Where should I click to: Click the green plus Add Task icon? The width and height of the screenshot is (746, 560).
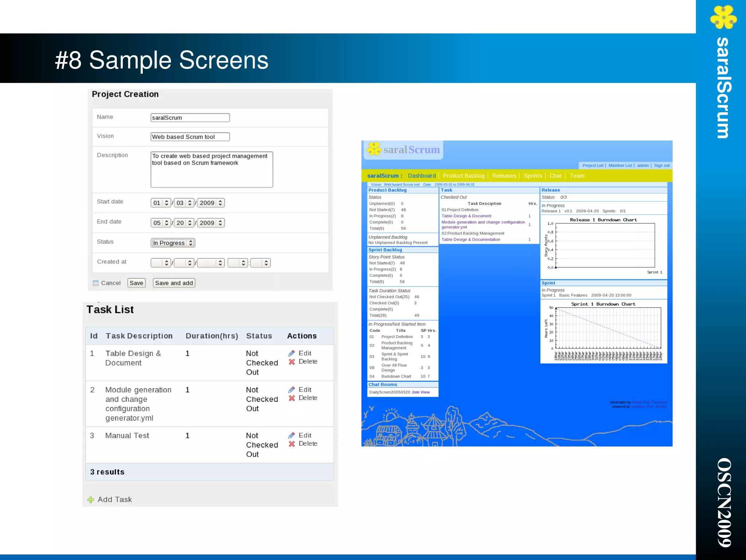coord(91,500)
